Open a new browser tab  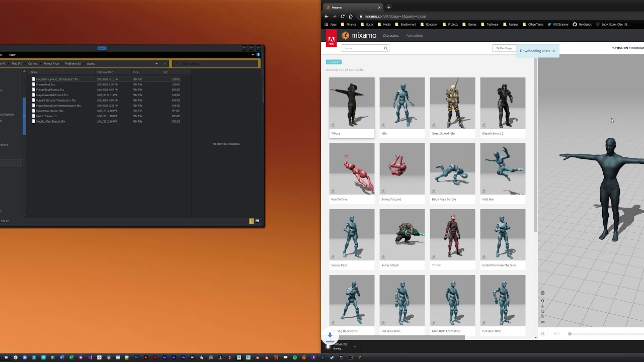[x=388, y=8]
